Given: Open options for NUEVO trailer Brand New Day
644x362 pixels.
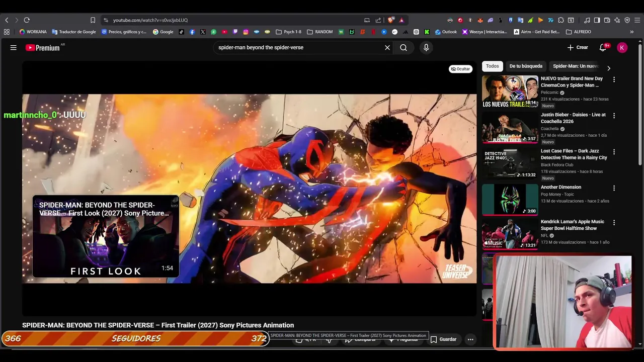Looking at the screenshot, I should tap(614, 79).
